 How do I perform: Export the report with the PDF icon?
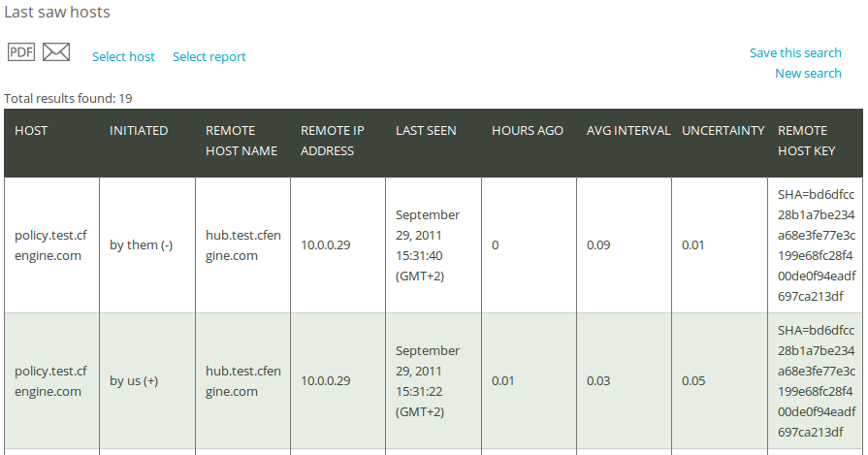tap(21, 52)
